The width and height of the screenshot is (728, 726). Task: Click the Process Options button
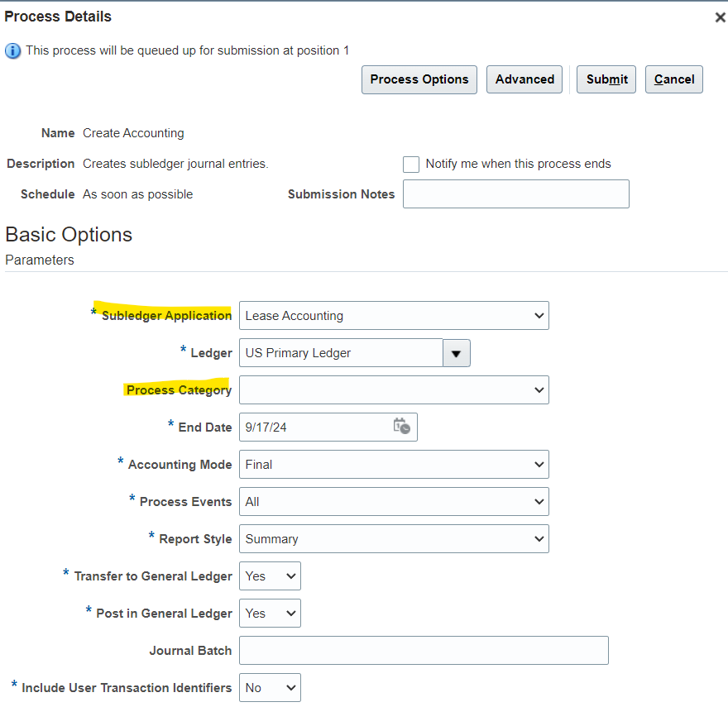click(419, 79)
